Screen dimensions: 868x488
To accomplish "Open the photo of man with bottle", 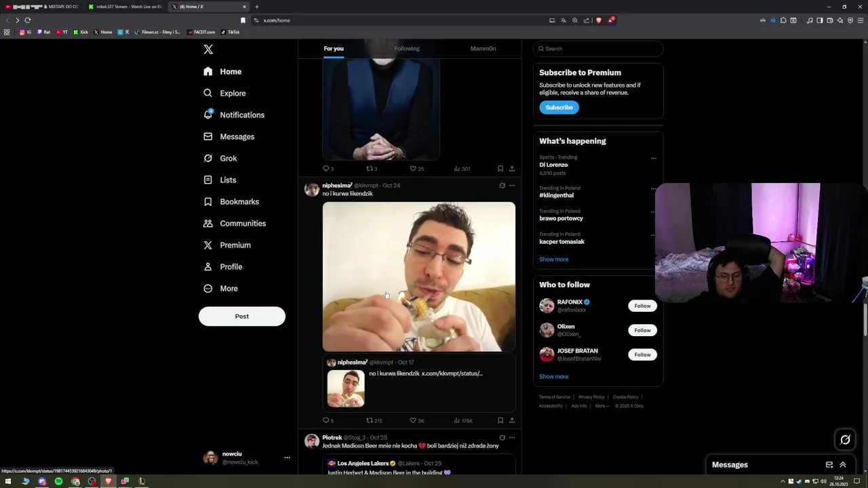I will (418, 277).
